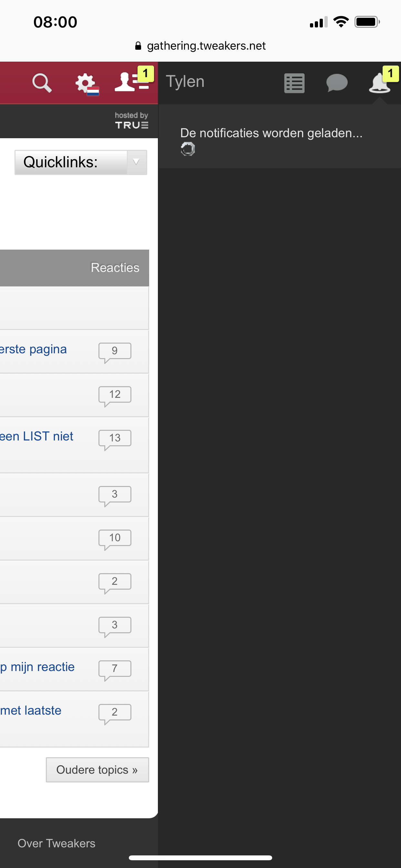This screenshot has height=868, width=401.
Task: Click the hosted by True logo
Action: pos(131,121)
